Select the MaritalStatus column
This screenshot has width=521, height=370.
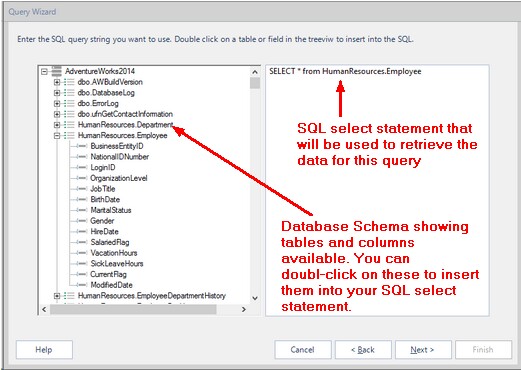pos(111,210)
